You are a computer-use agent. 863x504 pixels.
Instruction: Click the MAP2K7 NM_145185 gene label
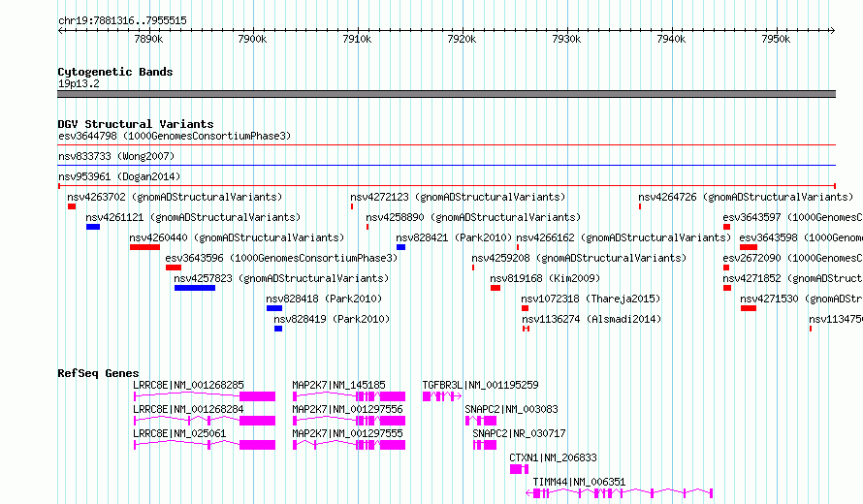click(x=338, y=385)
